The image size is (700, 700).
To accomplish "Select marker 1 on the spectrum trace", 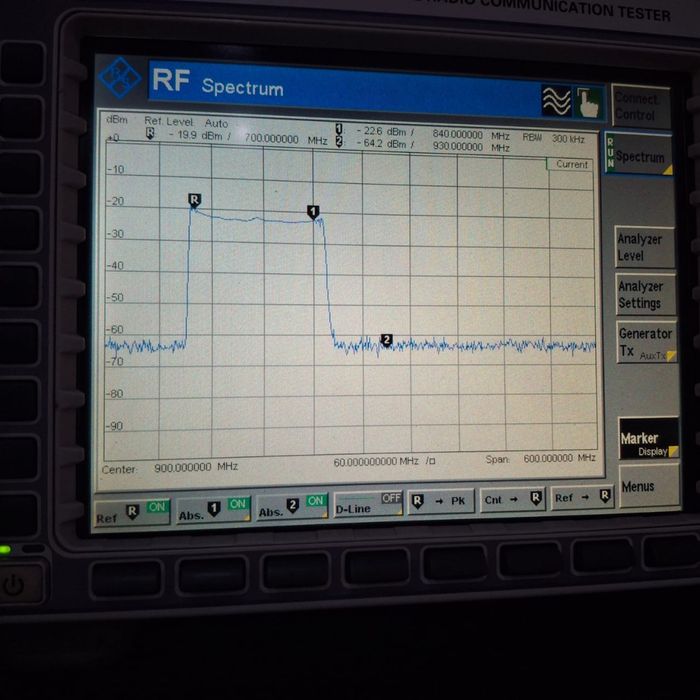I will click(x=313, y=212).
